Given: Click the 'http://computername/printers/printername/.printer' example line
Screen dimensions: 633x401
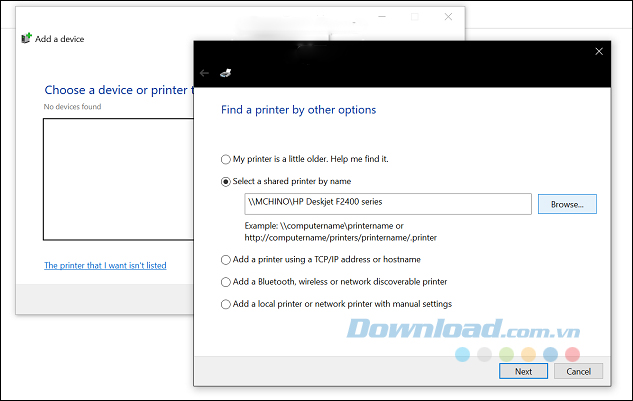Looking at the screenshot, I should pos(341,238).
